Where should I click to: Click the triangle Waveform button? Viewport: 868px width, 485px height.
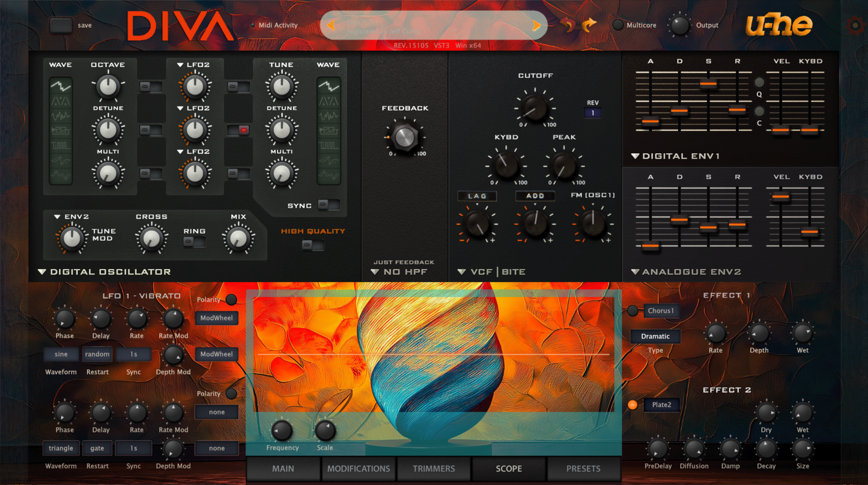61,448
